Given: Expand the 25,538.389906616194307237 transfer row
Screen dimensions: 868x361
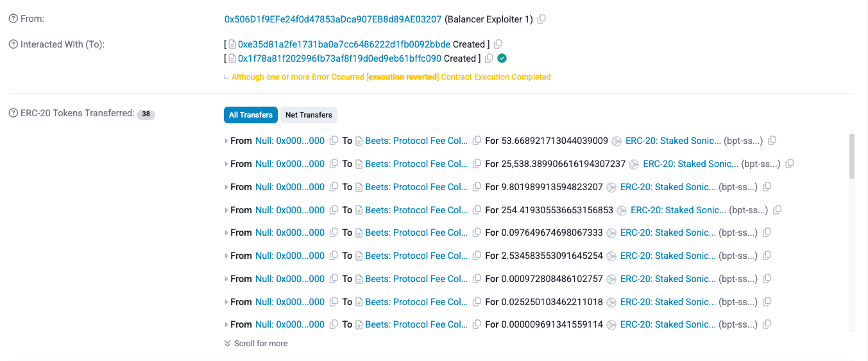Looking at the screenshot, I should pyautogui.click(x=226, y=164).
